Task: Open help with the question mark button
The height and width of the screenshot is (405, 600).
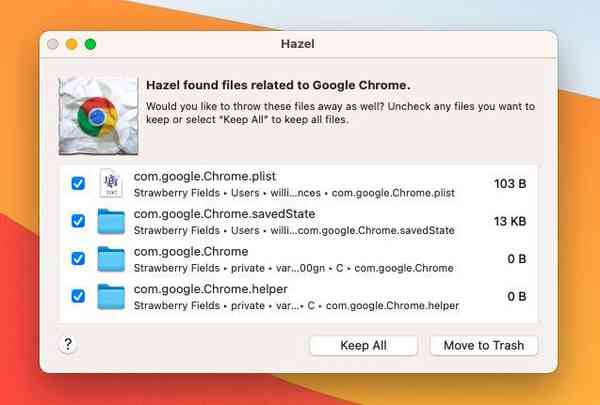Action: [68, 344]
